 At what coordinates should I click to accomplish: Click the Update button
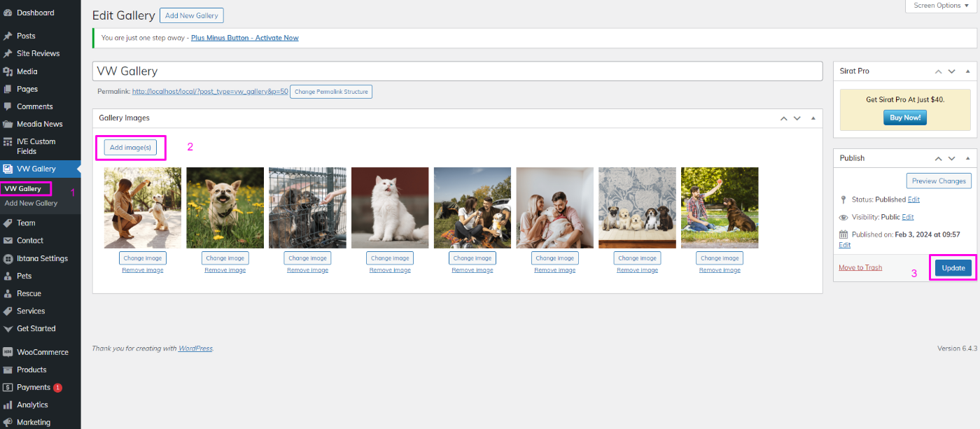pyautogui.click(x=953, y=268)
